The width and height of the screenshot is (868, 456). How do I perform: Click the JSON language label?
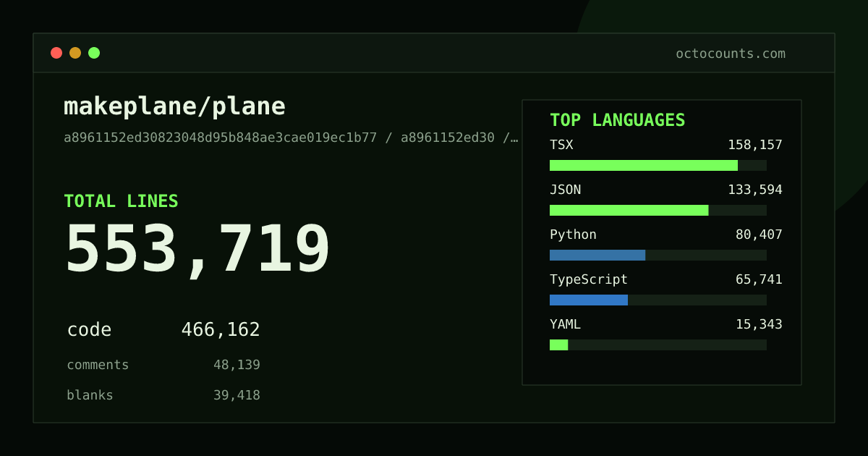565,190
